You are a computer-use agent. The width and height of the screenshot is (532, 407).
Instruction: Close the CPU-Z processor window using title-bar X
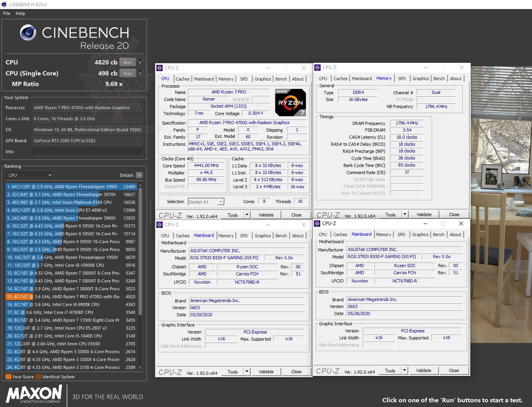pos(304,68)
